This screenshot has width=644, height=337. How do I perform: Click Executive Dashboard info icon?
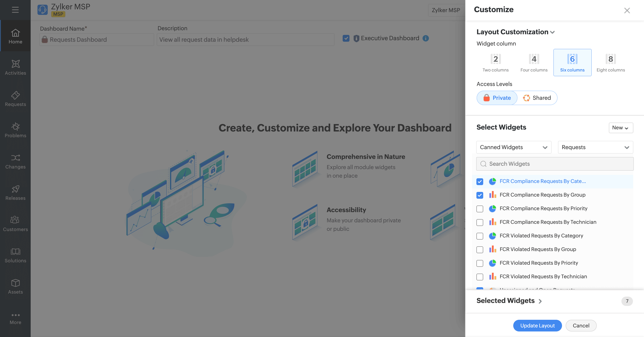click(x=425, y=38)
